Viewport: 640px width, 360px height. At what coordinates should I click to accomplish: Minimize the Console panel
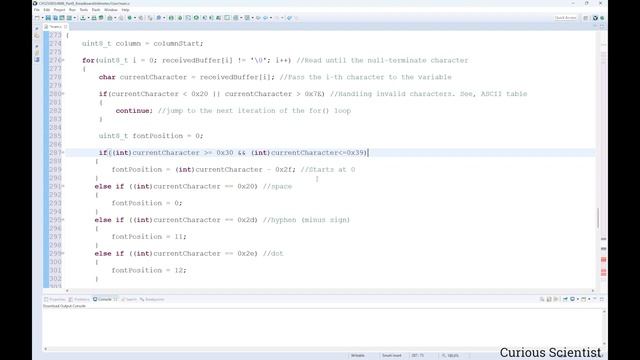pyautogui.click(x=595, y=299)
